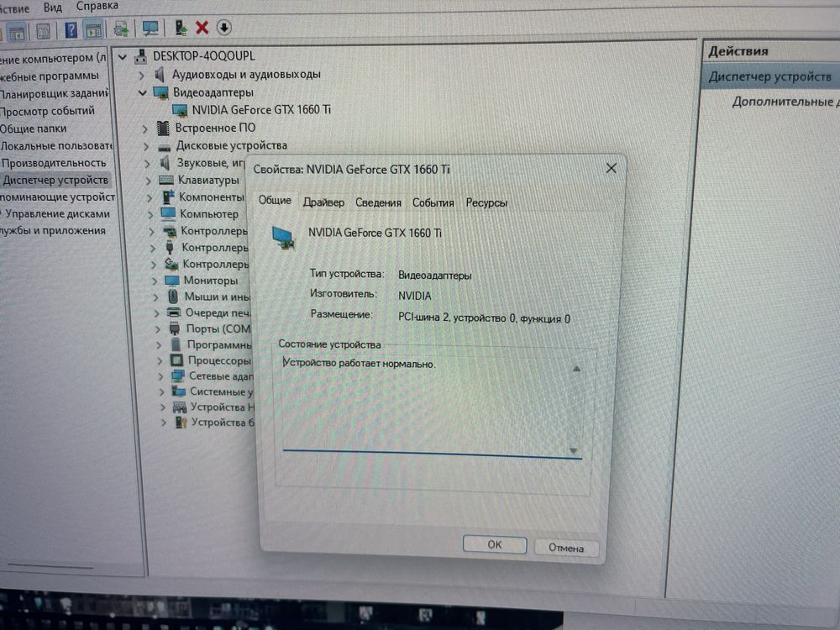Click the DESKTOP-4OQOUPL computer node icon
The width and height of the screenshot is (840, 630).
(140, 56)
